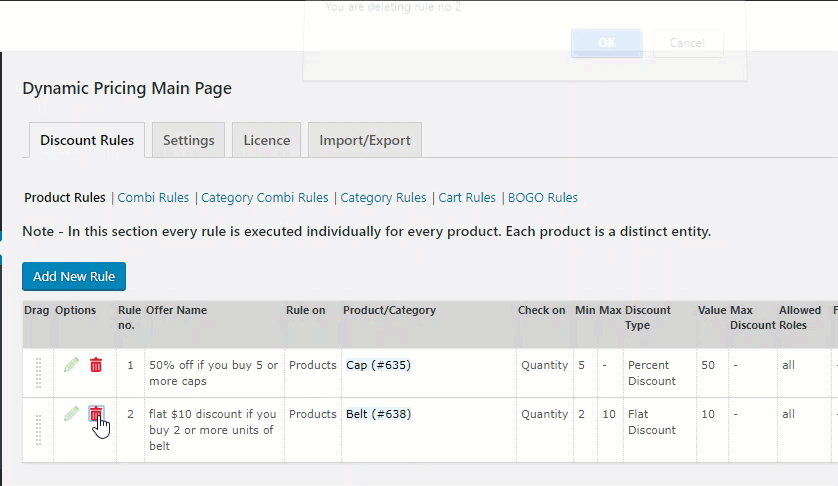Confirm deletion with the OK button
Viewport: 838px width, 486px height.
607,43
